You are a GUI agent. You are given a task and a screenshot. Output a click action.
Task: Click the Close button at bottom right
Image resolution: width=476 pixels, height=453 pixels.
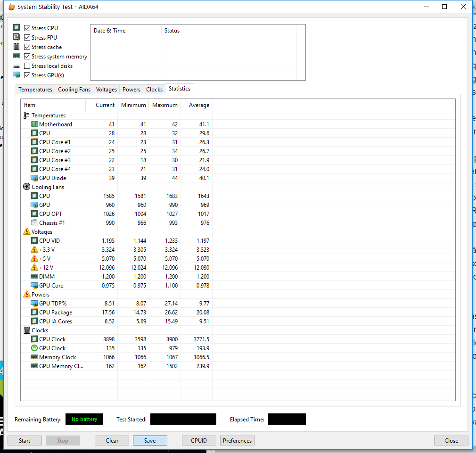pyautogui.click(x=451, y=440)
